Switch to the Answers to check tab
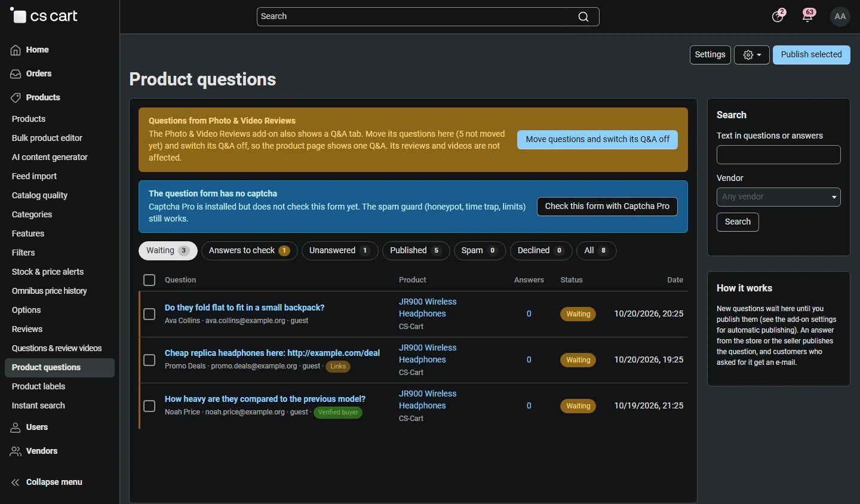860x504 pixels. (249, 251)
